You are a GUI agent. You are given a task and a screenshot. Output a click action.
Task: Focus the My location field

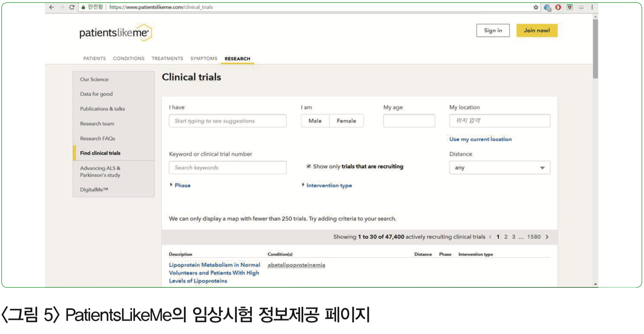500,121
